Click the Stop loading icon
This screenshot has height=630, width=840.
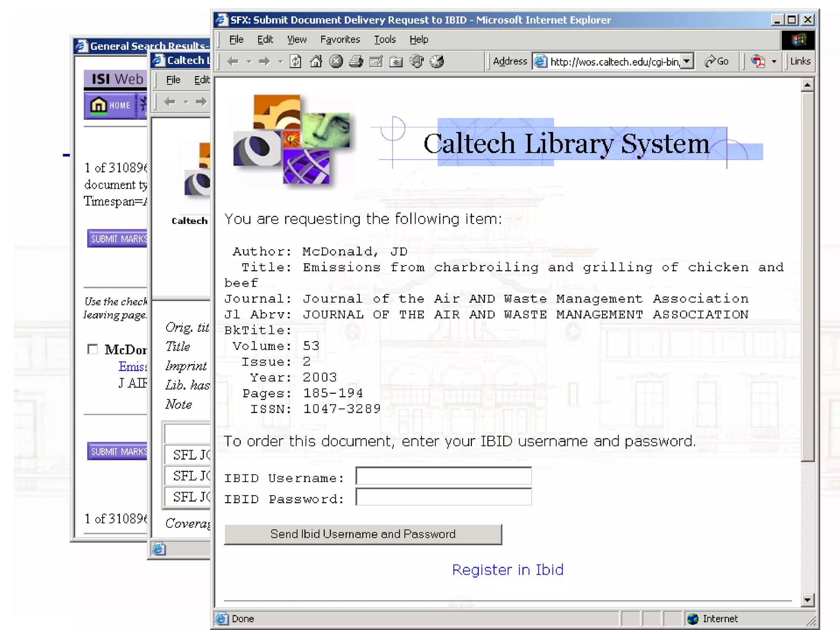coord(336,62)
